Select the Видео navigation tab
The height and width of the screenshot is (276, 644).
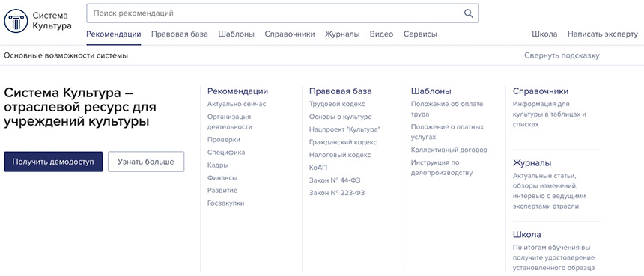(x=382, y=34)
